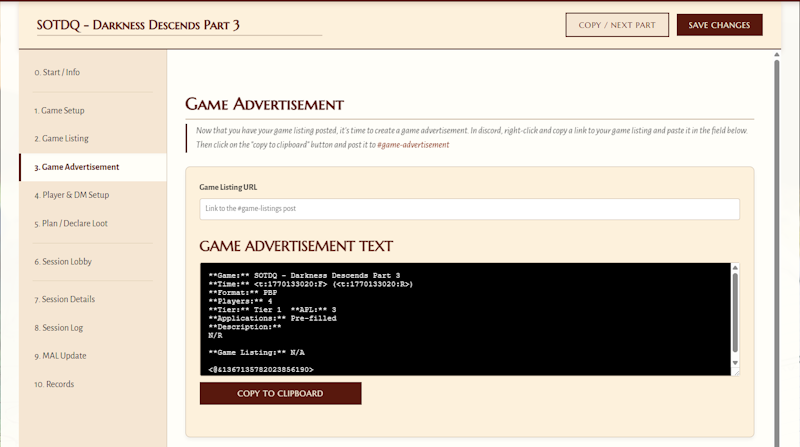
Task: Click the '**Time:**' timestamp line
Action: [311, 284]
